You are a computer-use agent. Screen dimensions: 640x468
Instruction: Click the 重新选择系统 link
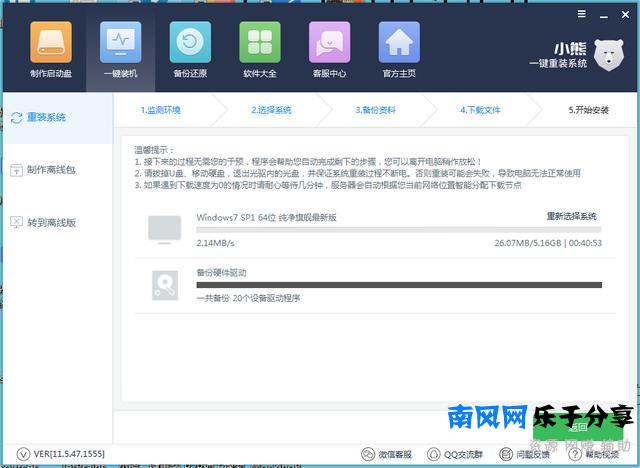pyautogui.click(x=572, y=216)
